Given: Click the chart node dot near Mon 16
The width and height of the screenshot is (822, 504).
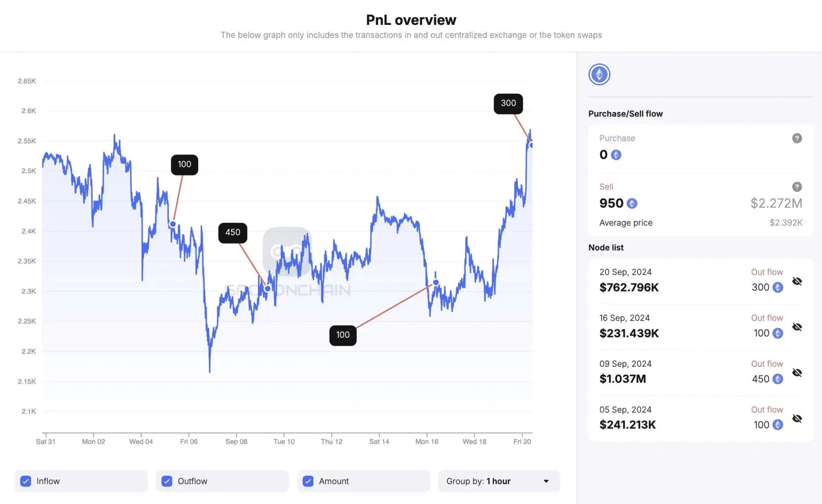Looking at the screenshot, I should pyautogui.click(x=436, y=282).
